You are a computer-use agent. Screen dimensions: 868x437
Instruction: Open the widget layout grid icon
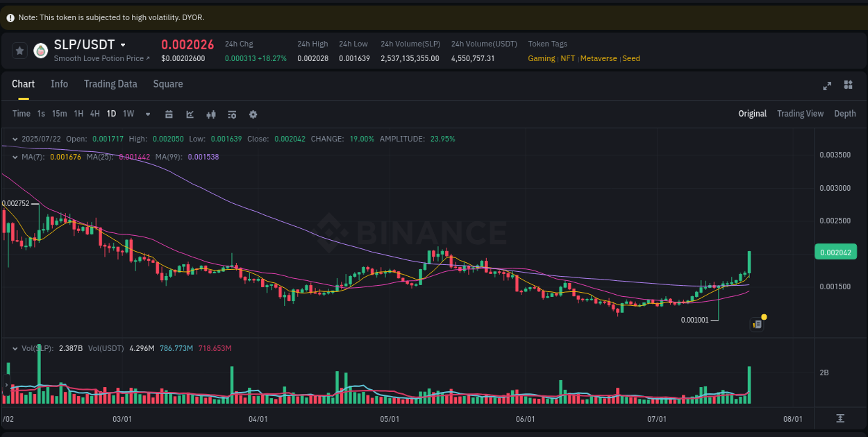coord(848,85)
